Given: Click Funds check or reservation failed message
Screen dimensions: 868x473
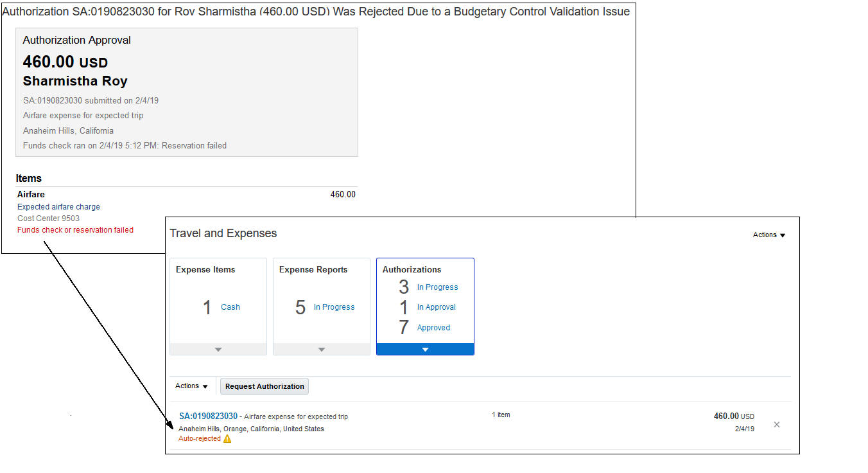Looking at the screenshot, I should [x=75, y=230].
